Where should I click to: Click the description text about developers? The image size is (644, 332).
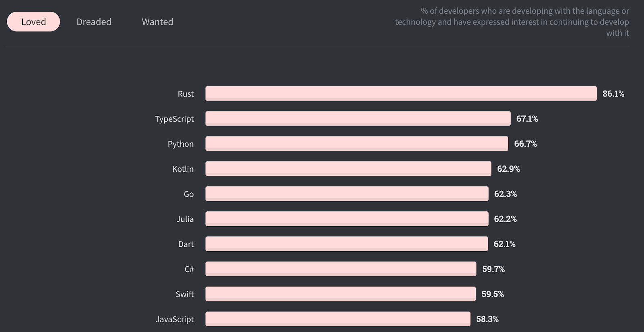[512, 22]
